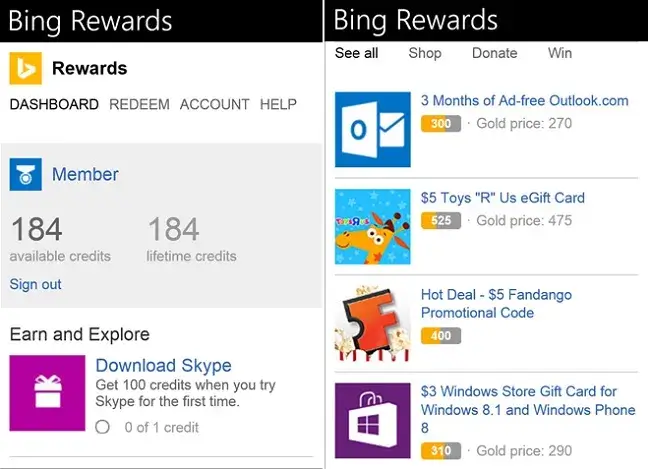Select the Fandango F logo image

pos(373,323)
